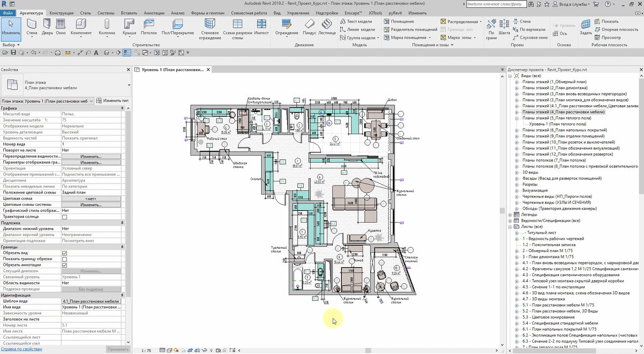Click Изменить button for Переопределения видимости
Image resolution: width=644 pixels, height=354 pixels.
tap(91, 156)
